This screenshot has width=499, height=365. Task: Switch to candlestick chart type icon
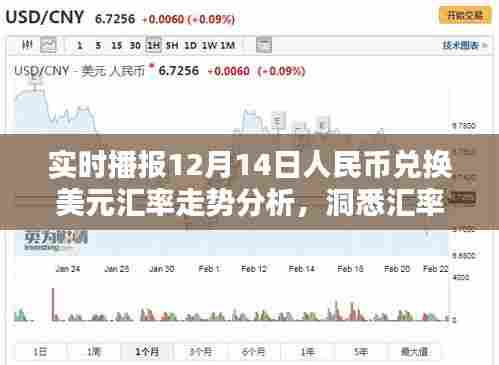27,45
